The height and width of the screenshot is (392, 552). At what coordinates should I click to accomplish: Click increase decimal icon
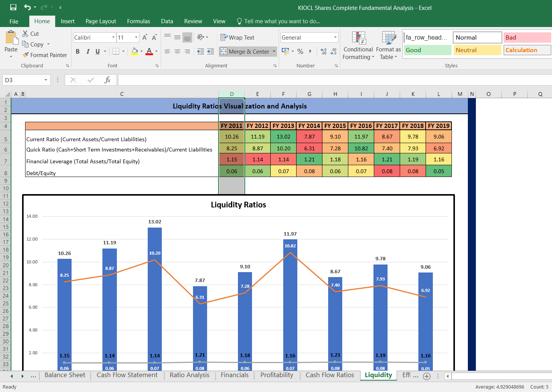(324, 51)
